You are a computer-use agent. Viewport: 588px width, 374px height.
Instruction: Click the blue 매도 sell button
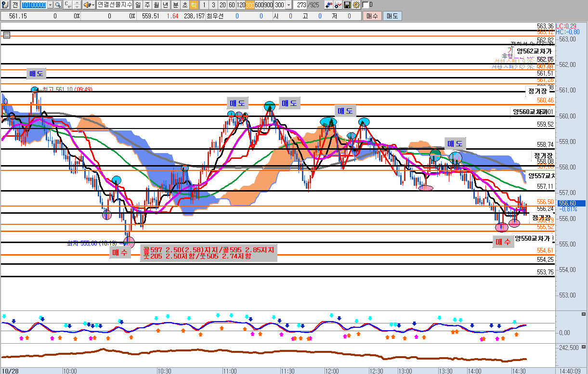[x=392, y=16]
